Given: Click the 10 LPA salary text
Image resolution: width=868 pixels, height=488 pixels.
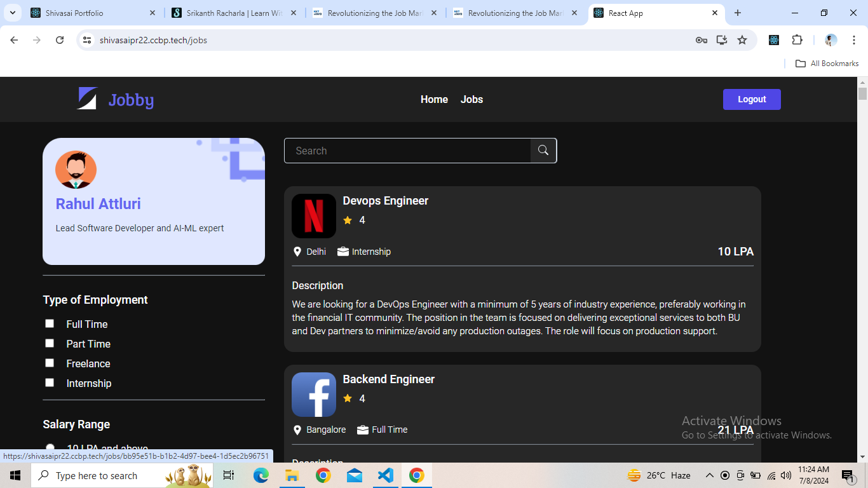Looking at the screenshot, I should point(735,252).
